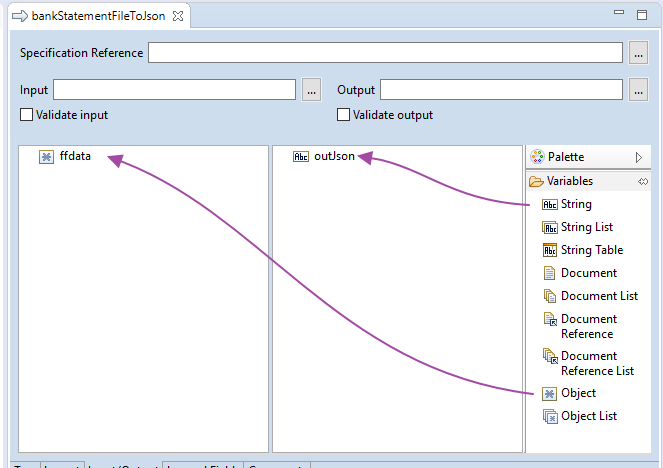Expand the Palette panel arrow
This screenshot has width=663, height=468.
(639, 157)
